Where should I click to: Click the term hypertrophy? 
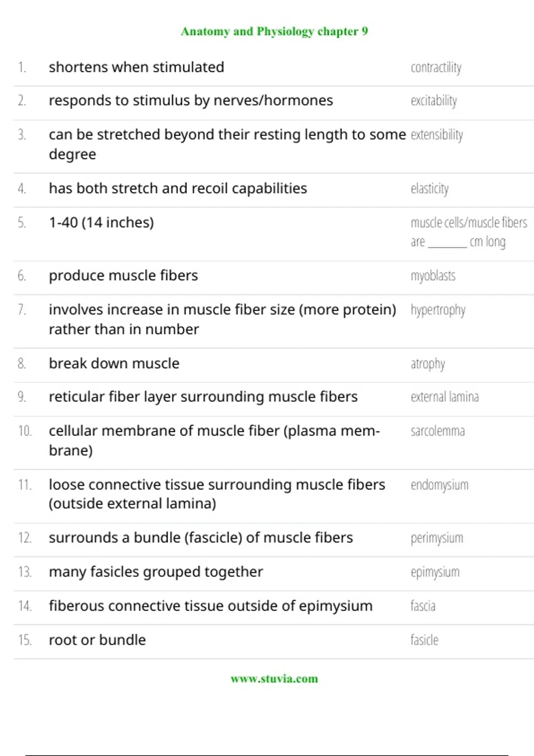[x=438, y=310]
